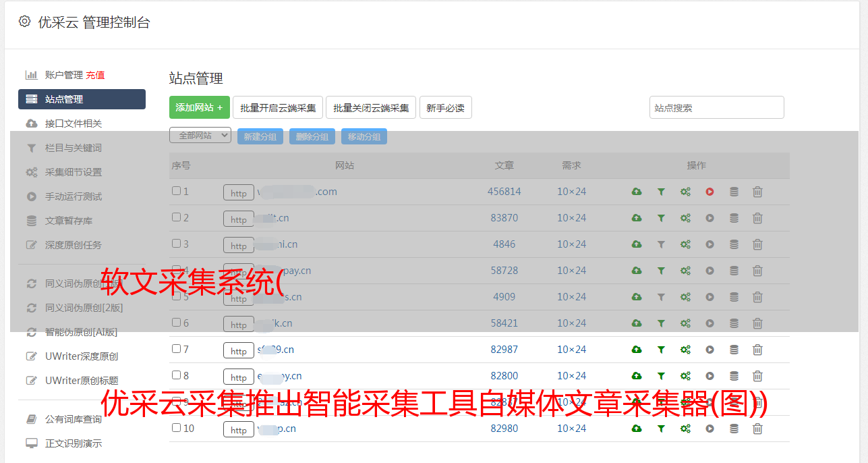Viewport: 868px width, 463px height.
Task: Run manual test play icon in row 3
Action: [710, 244]
